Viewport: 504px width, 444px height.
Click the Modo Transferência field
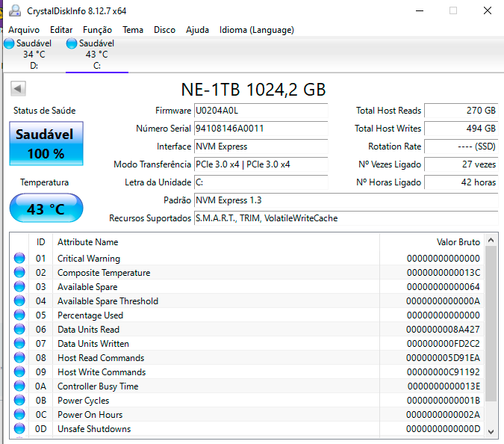tap(261, 164)
